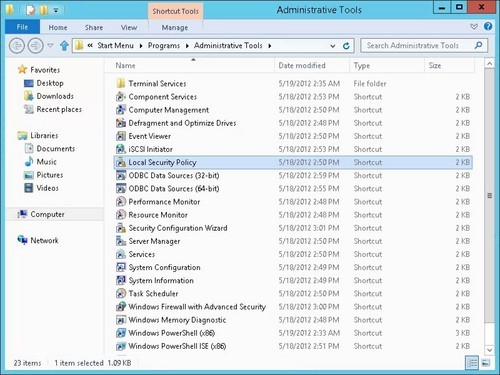Click the System Information icon
500x375 pixels.
(x=121, y=280)
